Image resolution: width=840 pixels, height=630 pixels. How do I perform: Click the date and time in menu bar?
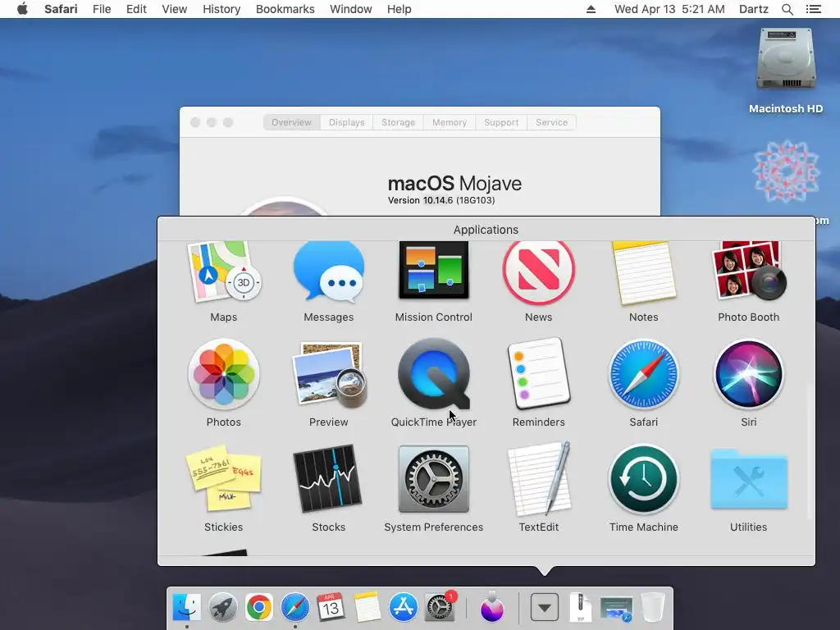669,9
